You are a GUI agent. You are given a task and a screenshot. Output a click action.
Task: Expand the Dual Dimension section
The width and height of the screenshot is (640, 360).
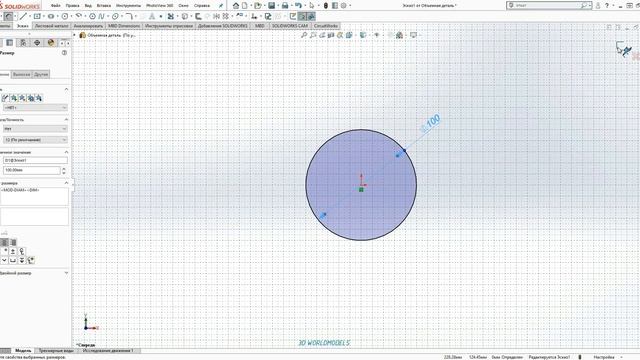click(66, 273)
